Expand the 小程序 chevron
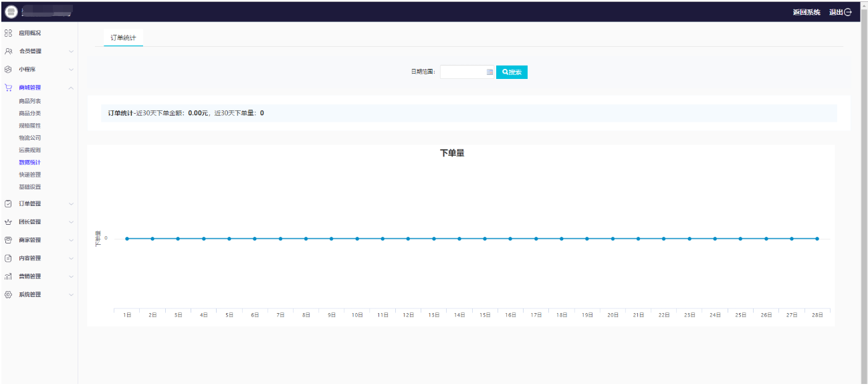The height and width of the screenshot is (386, 868). 71,70
